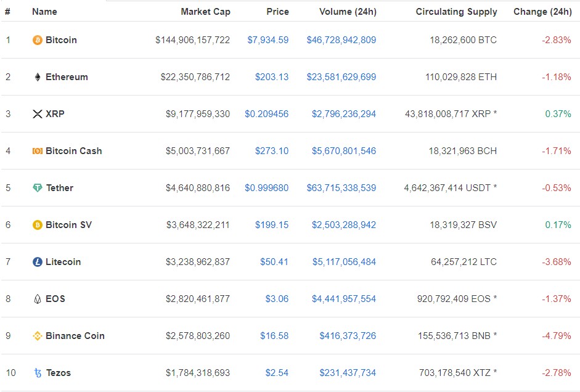Screen dimensions: 580x392
Task: Click Tezos price $2.54
Action: (277, 373)
